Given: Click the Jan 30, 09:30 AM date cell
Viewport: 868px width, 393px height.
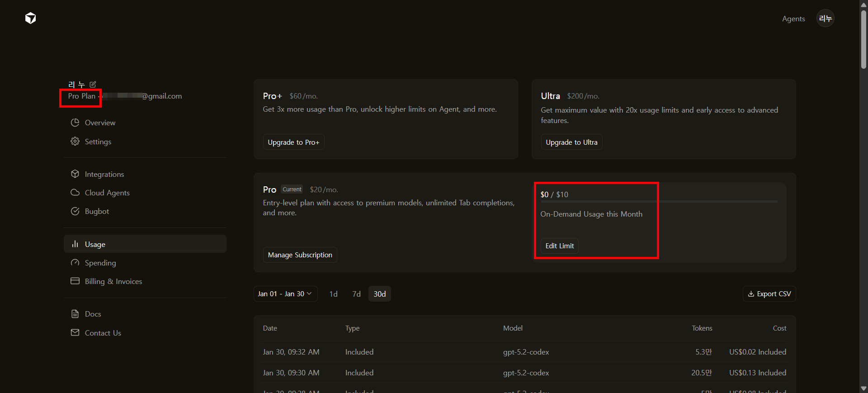Looking at the screenshot, I should pos(291,373).
